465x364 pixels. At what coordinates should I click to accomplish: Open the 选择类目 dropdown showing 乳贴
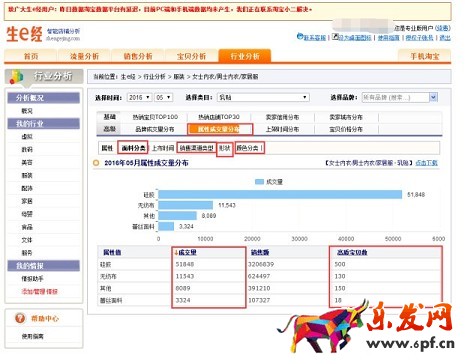263,97
